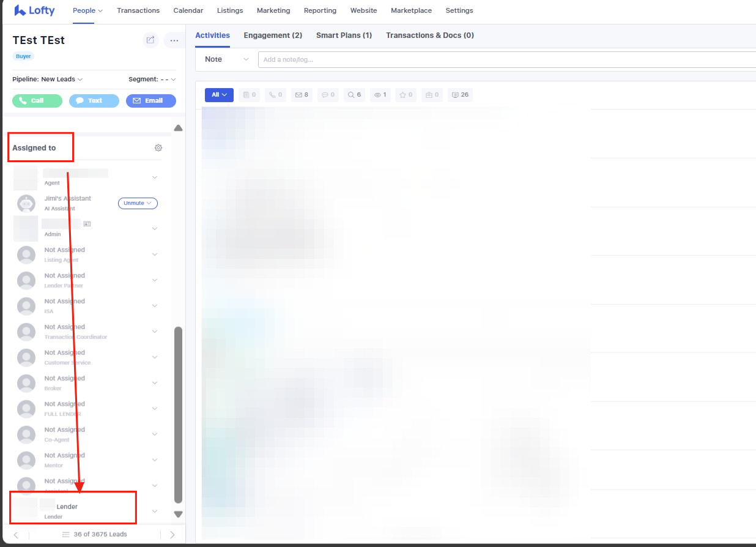Viewport: 756px width, 547px height.
Task: Filter activities by email count icon
Action: point(301,95)
